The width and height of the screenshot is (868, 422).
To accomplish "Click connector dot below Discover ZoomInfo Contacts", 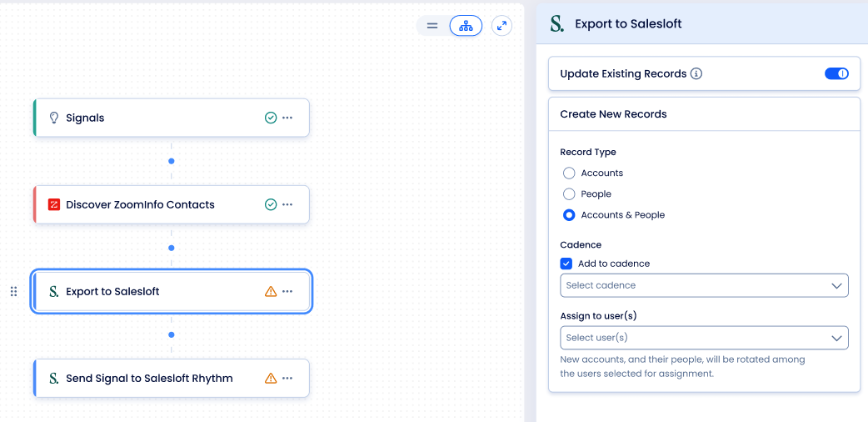I will [x=171, y=248].
